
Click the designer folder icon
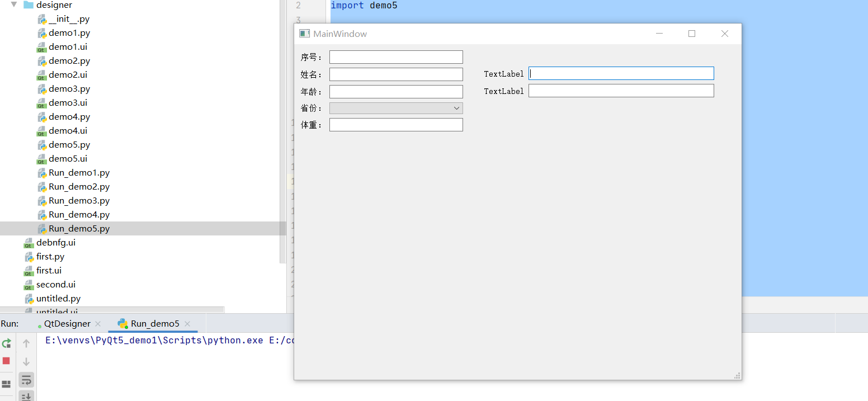[28, 4]
